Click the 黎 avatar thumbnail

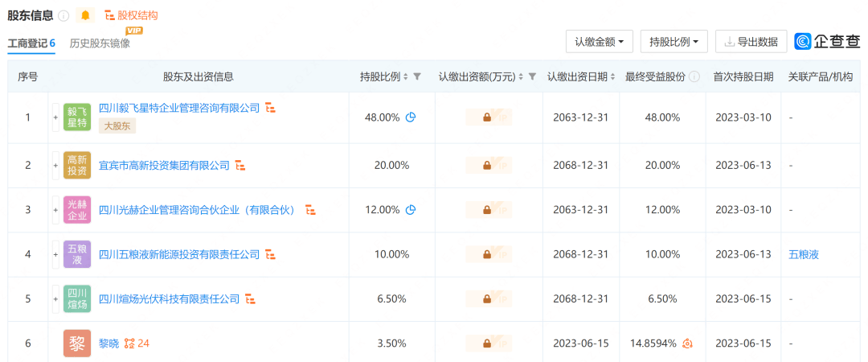(x=77, y=343)
